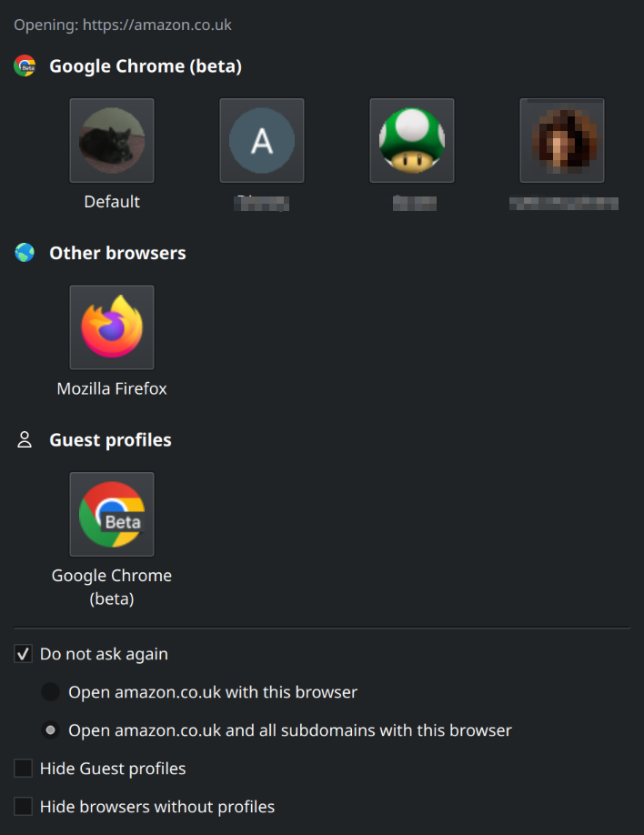Image resolution: width=644 pixels, height=835 pixels.
Task: Click the Mozilla Firefox label text
Action: tap(111, 388)
